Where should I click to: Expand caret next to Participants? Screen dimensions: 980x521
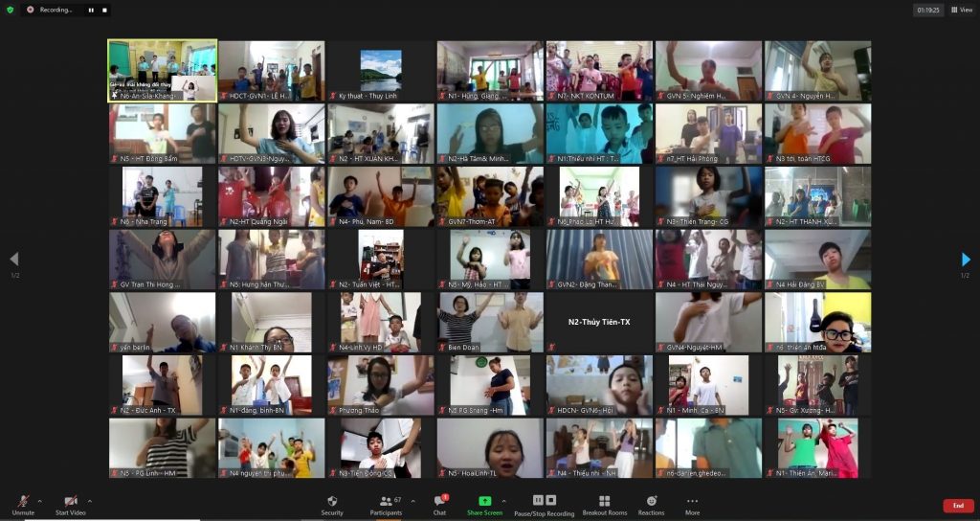(412, 501)
